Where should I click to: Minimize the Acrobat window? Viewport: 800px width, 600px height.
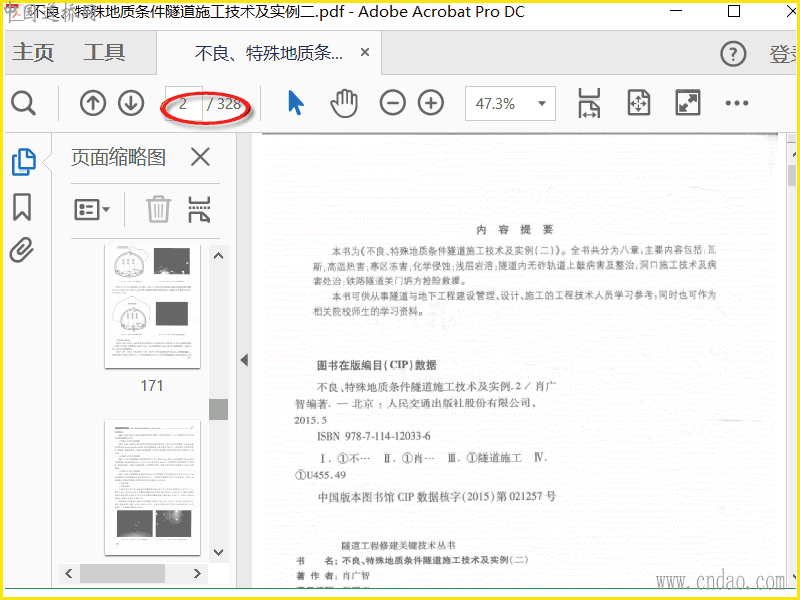(676, 11)
